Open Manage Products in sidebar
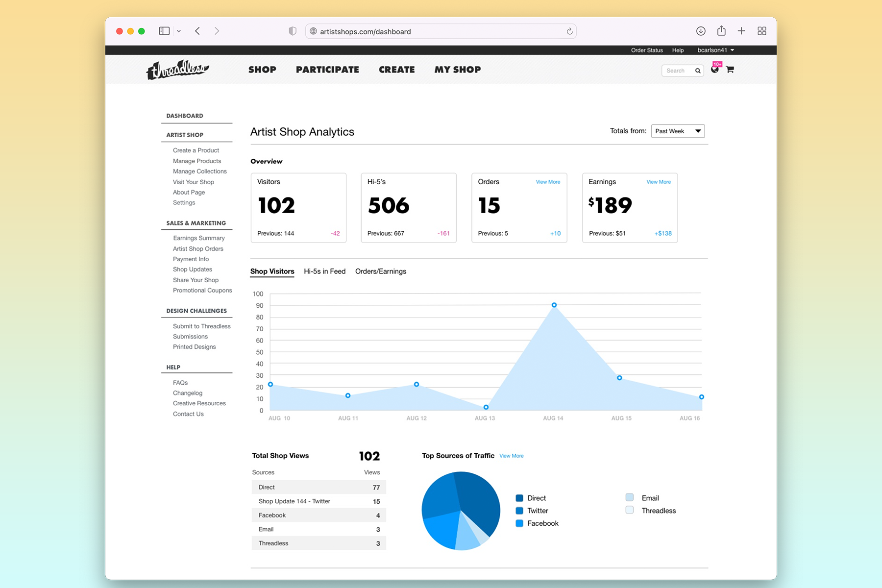 pyautogui.click(x=197, y=161)
